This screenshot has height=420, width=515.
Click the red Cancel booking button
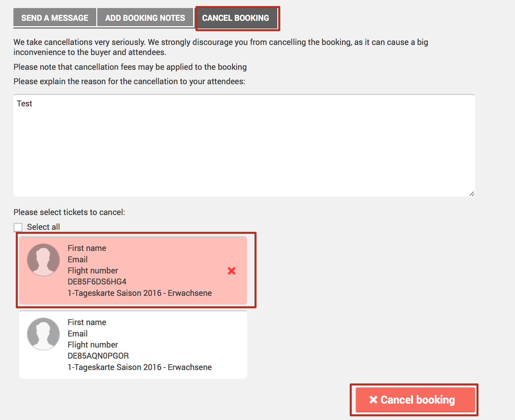point(415,400)
